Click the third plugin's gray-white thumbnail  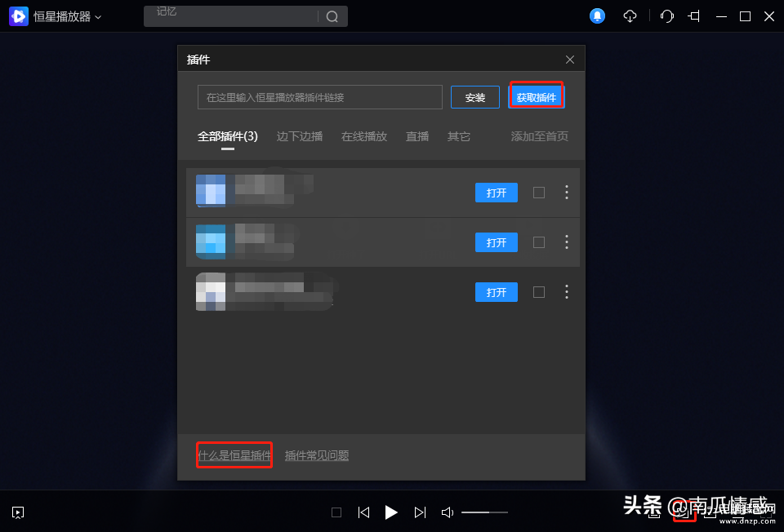211,292
